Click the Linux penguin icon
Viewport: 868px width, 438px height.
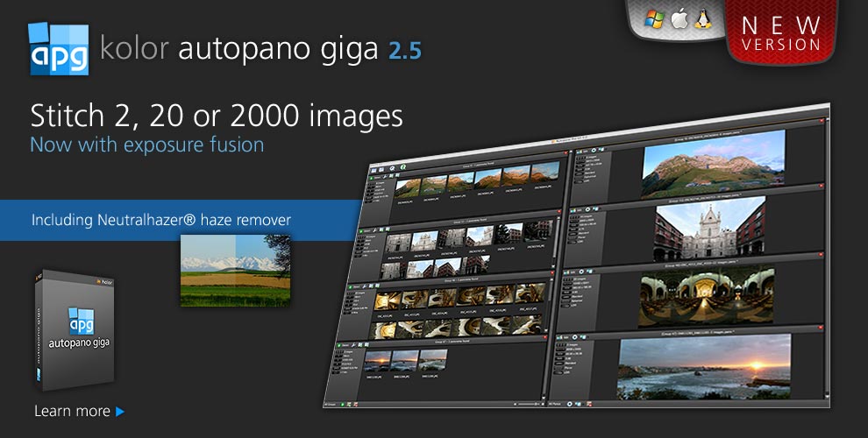pyautogui.click(x=703, y=19)
